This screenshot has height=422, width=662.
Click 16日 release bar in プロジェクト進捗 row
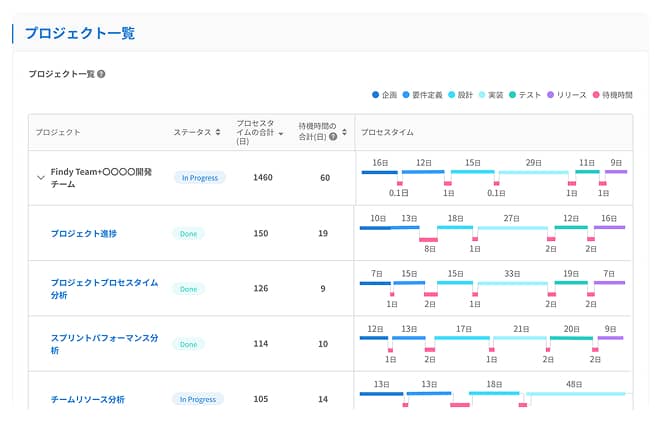[609, 227]
